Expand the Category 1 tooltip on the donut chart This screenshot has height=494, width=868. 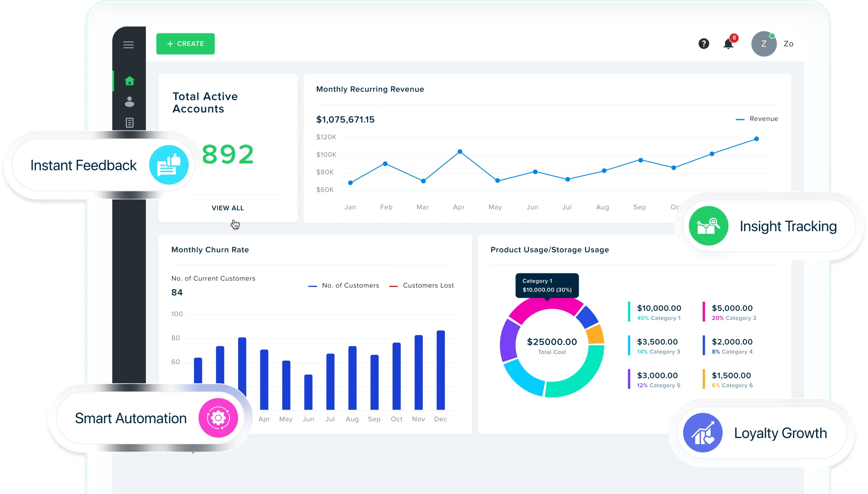point(546,285)
